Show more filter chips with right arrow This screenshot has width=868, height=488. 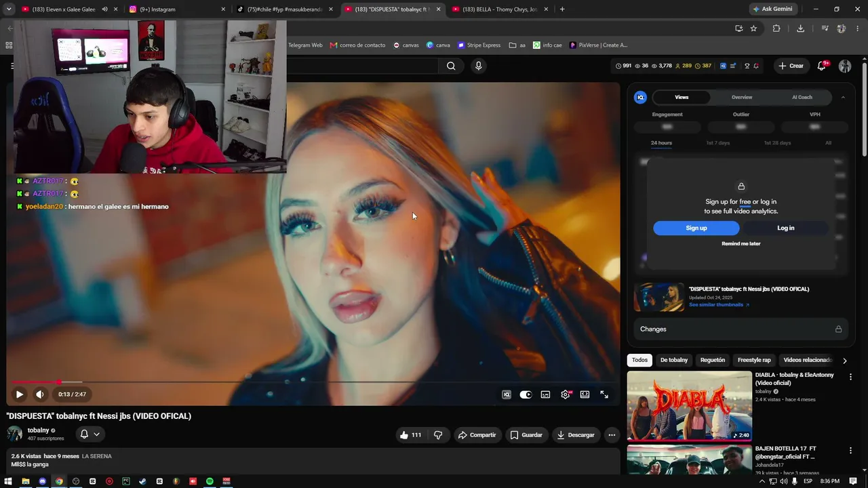tap(844, 361)
